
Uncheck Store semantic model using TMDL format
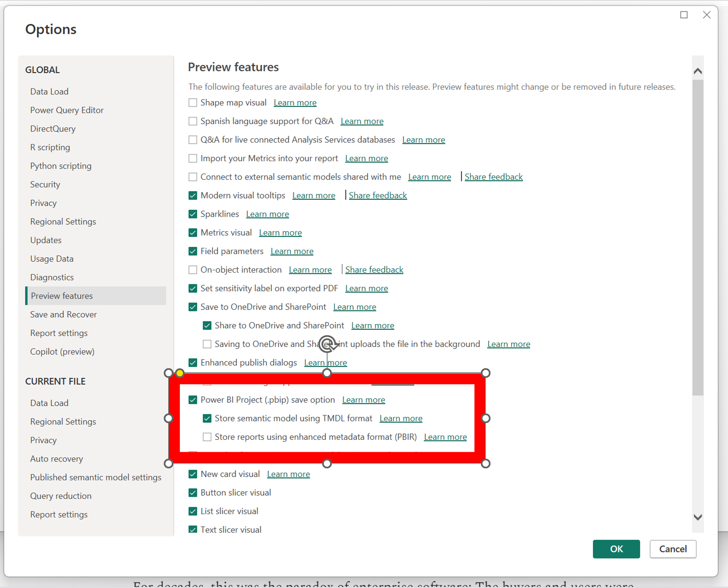(207, 418)
